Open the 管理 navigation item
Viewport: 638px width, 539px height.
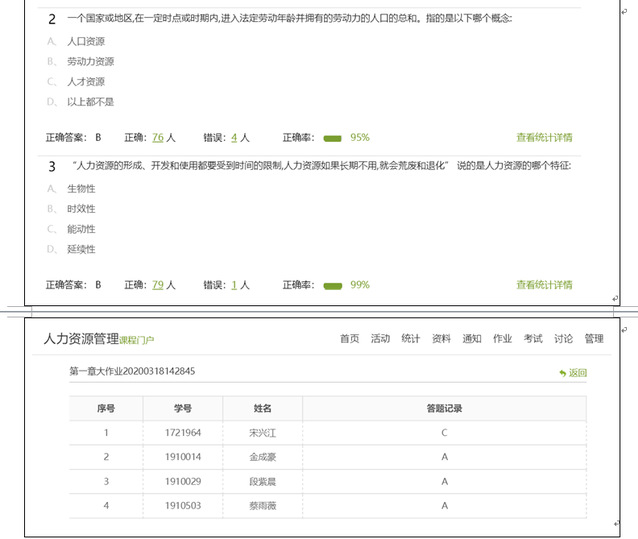594,339
